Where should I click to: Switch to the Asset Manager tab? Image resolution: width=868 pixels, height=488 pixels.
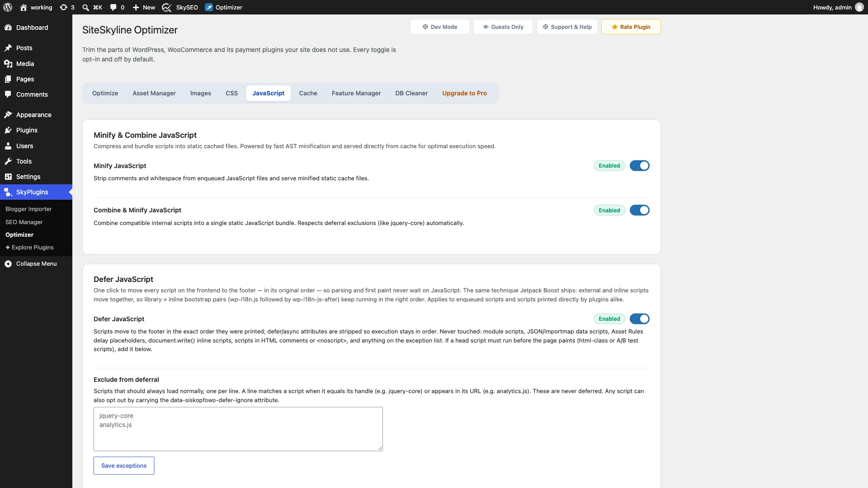(154, 93)
